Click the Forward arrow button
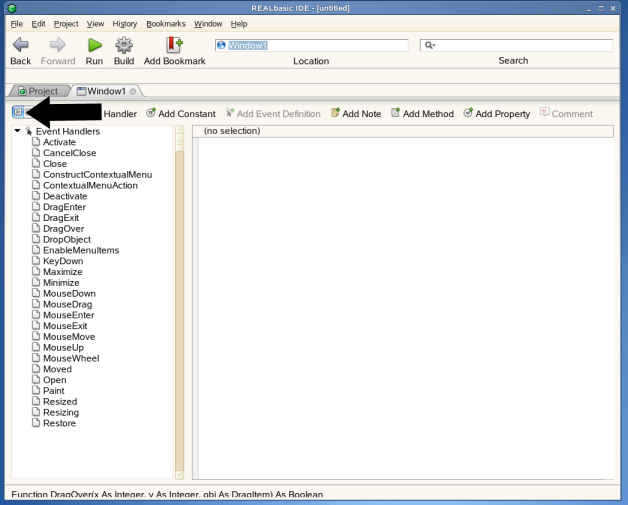Image resolution: width=628 pixels, height=505 pixels. pyautogui.click(x=58, y=51)
